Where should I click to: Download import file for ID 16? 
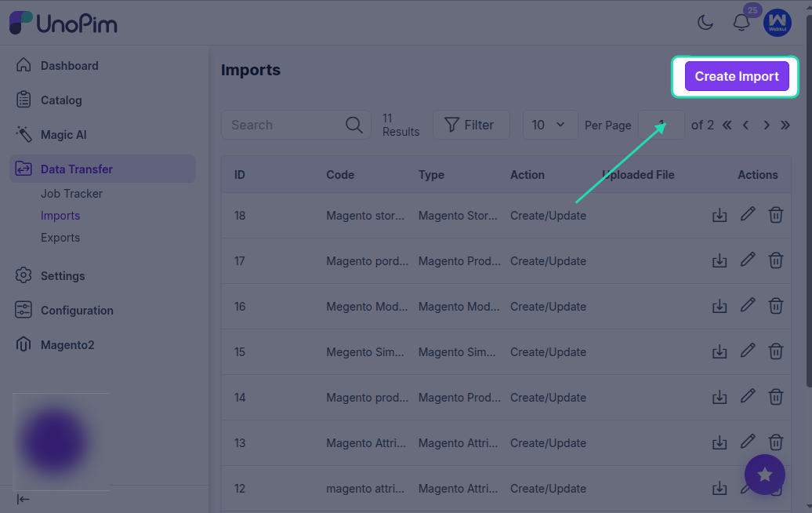pyautogui.click(x=720, y=306)
